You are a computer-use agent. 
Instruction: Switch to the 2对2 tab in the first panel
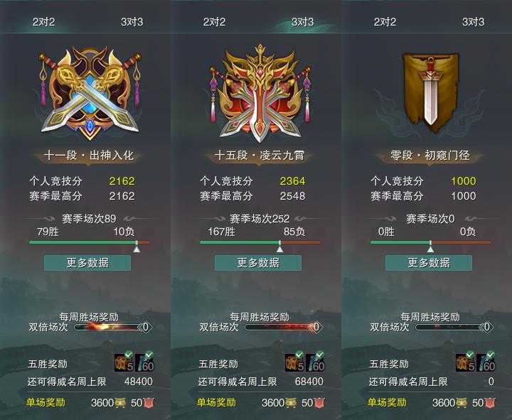tap(44, 22)
